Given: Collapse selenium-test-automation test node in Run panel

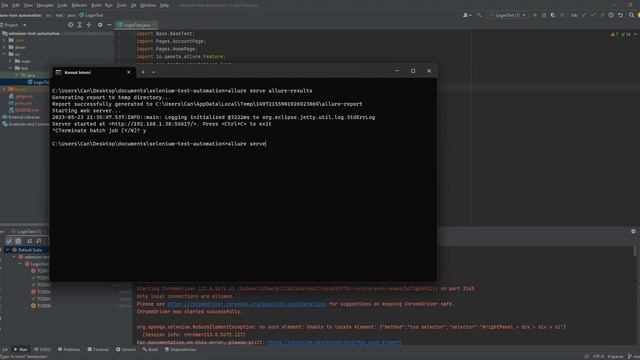Looking at the screenshot, I should click(14, 257).
